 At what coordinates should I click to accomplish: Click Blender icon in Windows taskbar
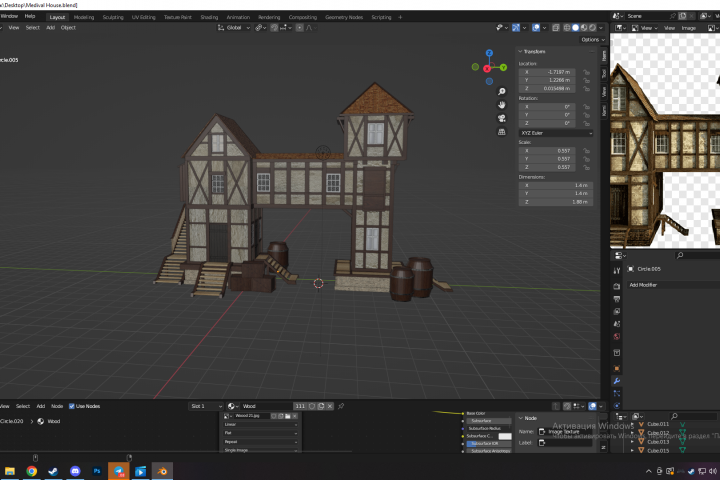[162, 471]
